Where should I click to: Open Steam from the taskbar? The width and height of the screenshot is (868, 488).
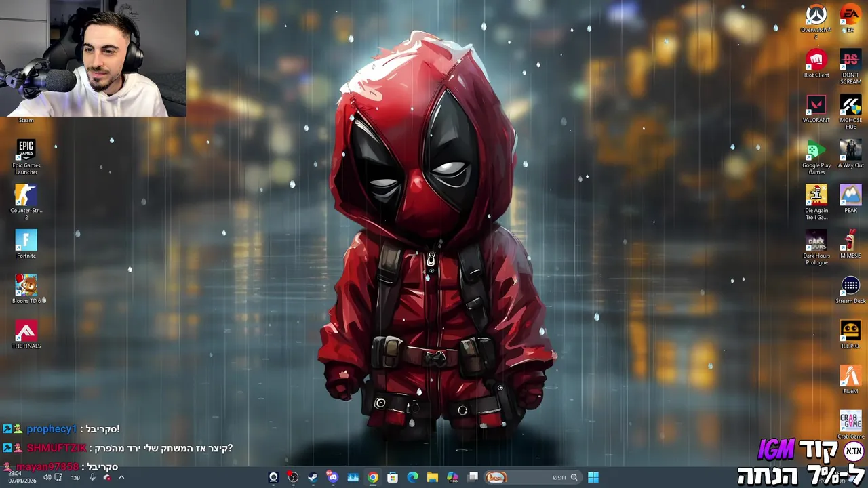pyautogui.click(x=313, y=477)
